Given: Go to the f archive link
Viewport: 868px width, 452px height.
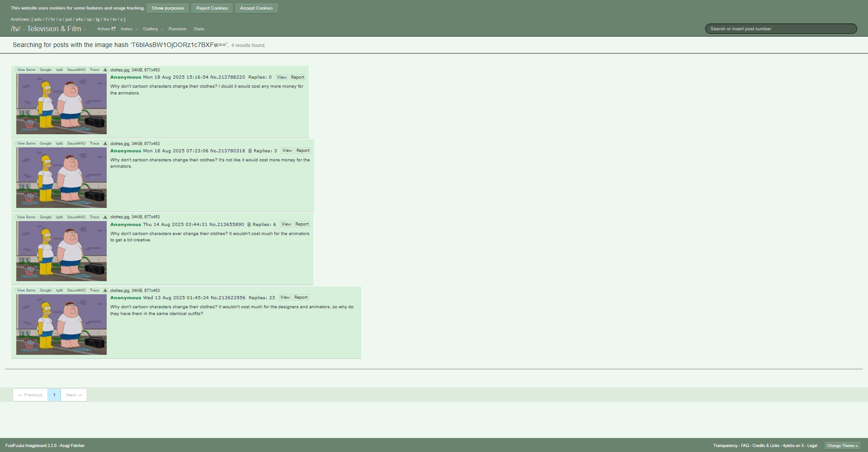Looking at the screenshot, I should [46, 19].
